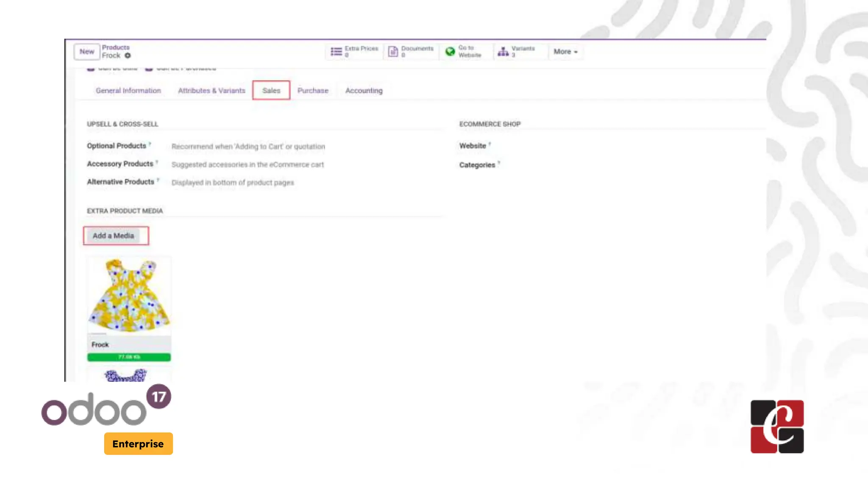
Task: Open the General Information tab
Action: click(128, 91)
